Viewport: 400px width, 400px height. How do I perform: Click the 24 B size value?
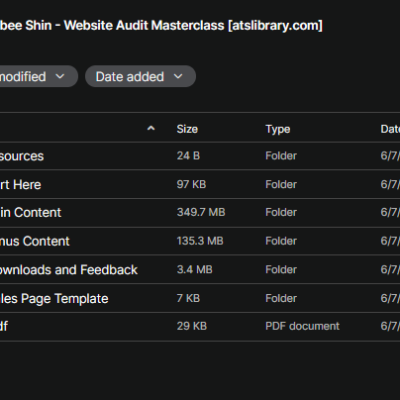pos(188,156)
